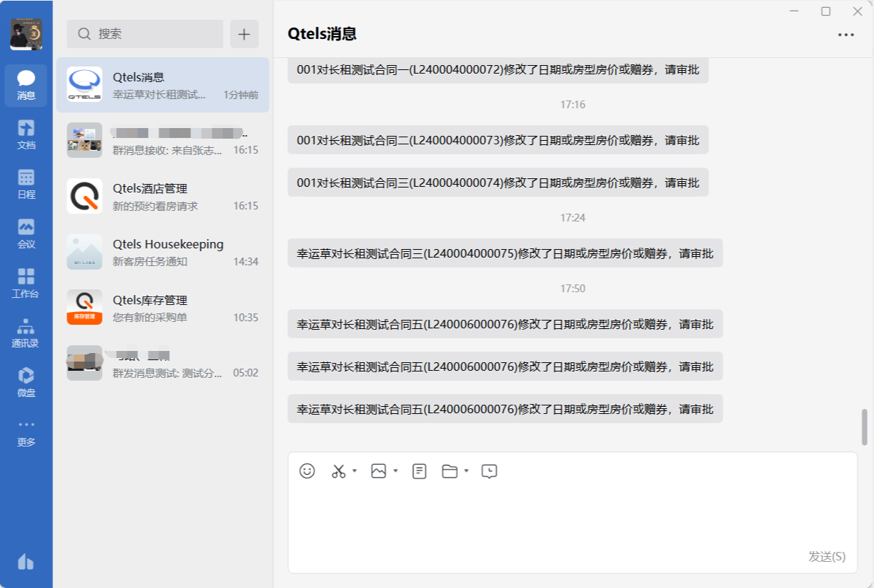Image resolution: width=874 pixels, height=588 pixels.
Task: Open the 日程 calendar section
Action: pyautogui.click(x=26, y=184)
